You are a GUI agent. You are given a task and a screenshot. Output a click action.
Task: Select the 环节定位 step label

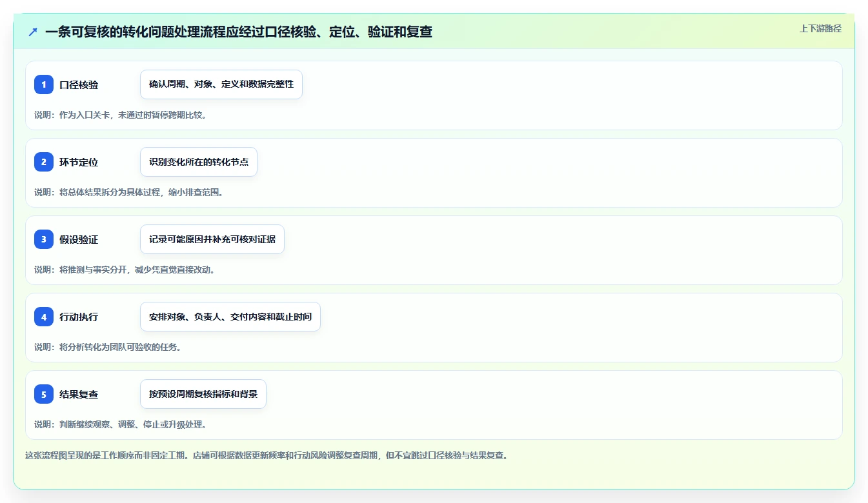pos(79,162)
